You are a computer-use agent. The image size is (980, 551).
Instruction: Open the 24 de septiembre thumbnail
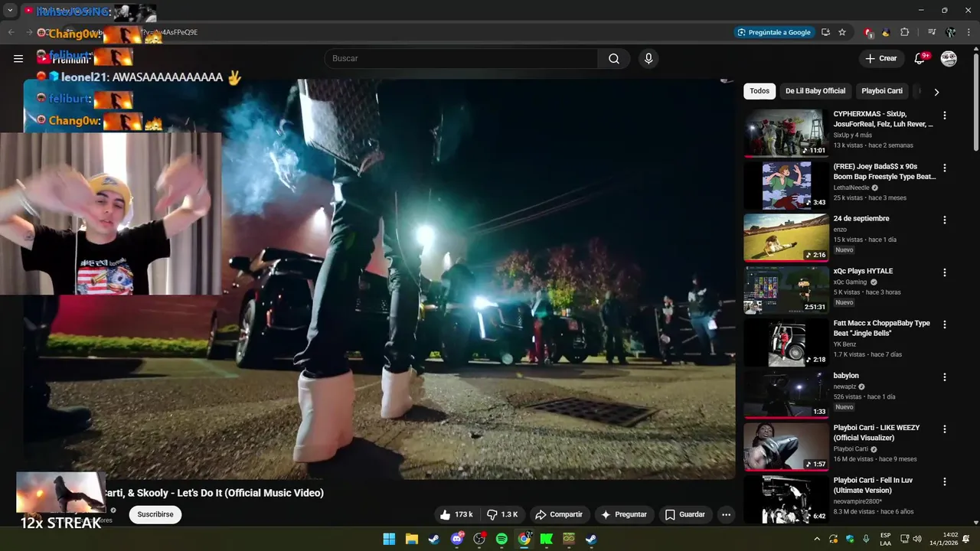click(x=786, y=237)
